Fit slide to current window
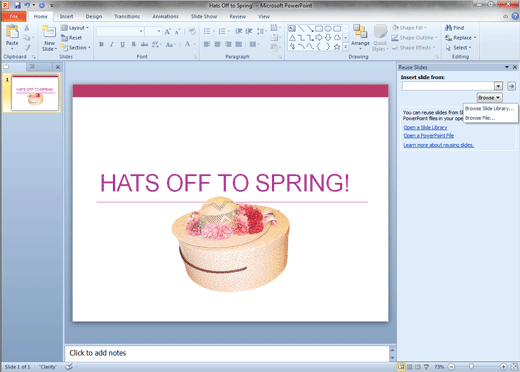The width and height of the screenshot is (520, 372). pos(514,367)
